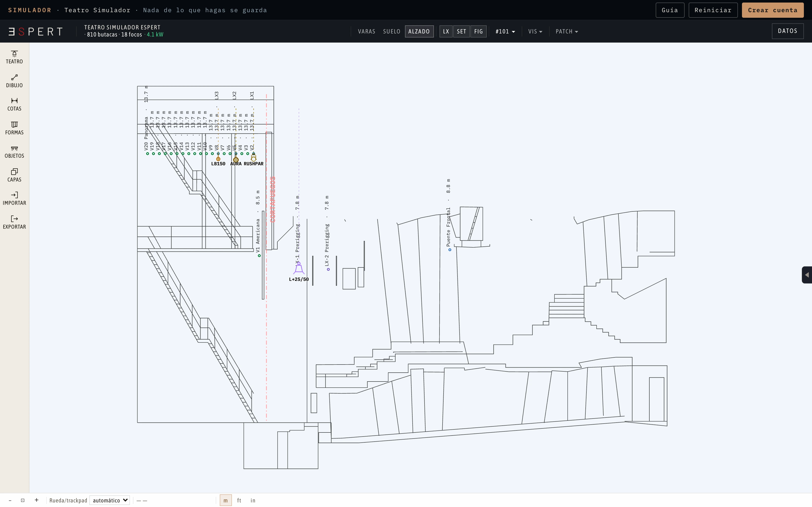Expand the collapsed right side panel arrow
The height and width of the screenshot is (507, 812).
coord(807,275)
